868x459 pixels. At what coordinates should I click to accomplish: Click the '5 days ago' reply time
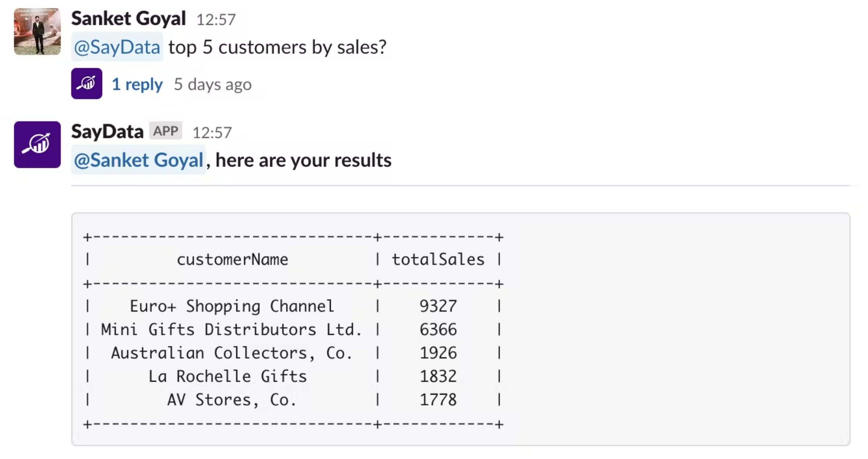point(212,84)
